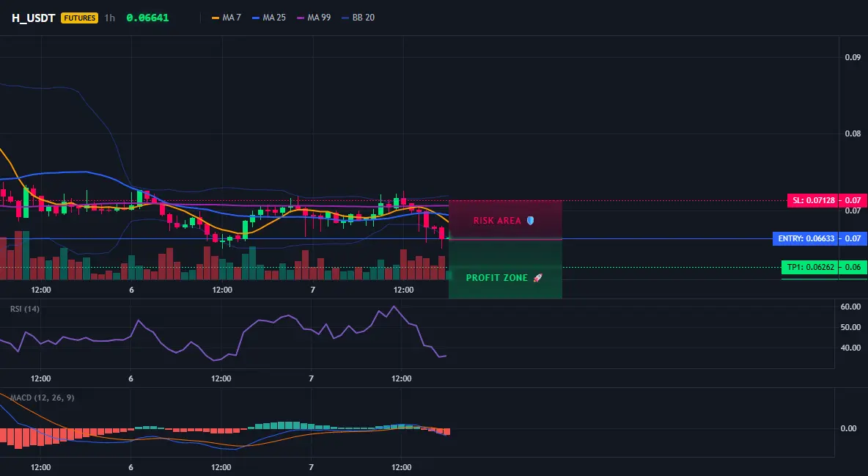Click the 0.09 price axis label

[x=853, y=57]
